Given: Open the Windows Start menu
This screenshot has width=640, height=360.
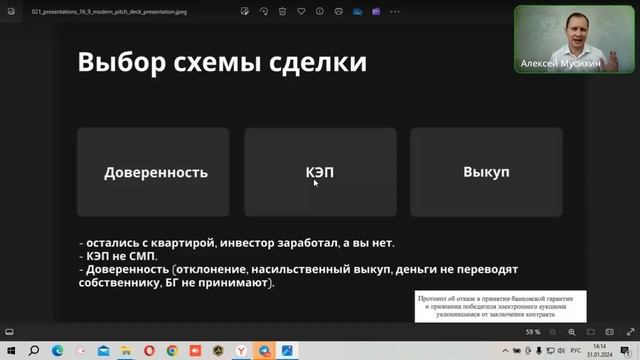Looking at the screenshot, I should click(11, 351).
